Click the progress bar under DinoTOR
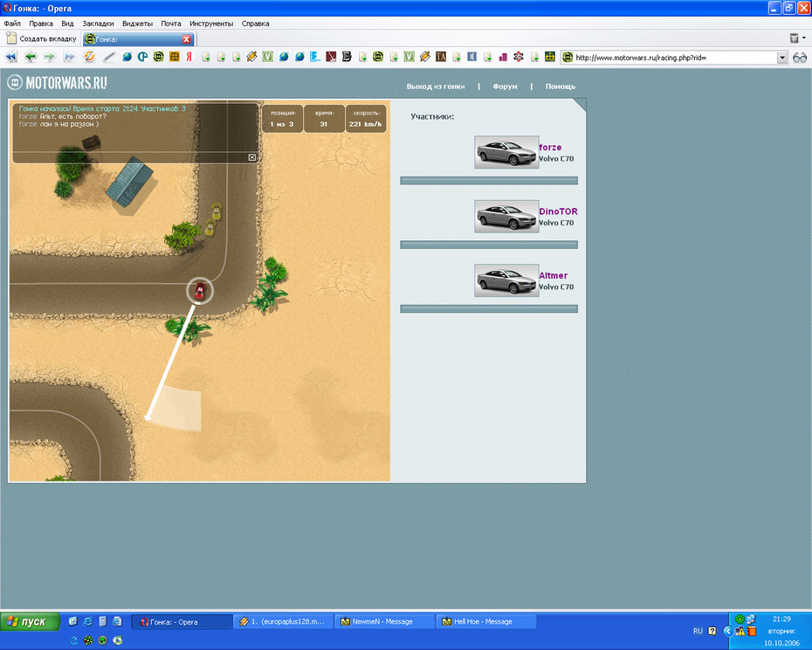The height and width of the screenshot is (650, 812). [x=489, y=245]
